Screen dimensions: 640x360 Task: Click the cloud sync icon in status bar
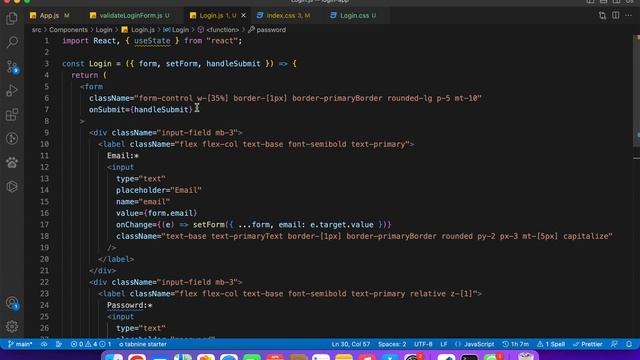pyautogui.click(x=44, y=344)
